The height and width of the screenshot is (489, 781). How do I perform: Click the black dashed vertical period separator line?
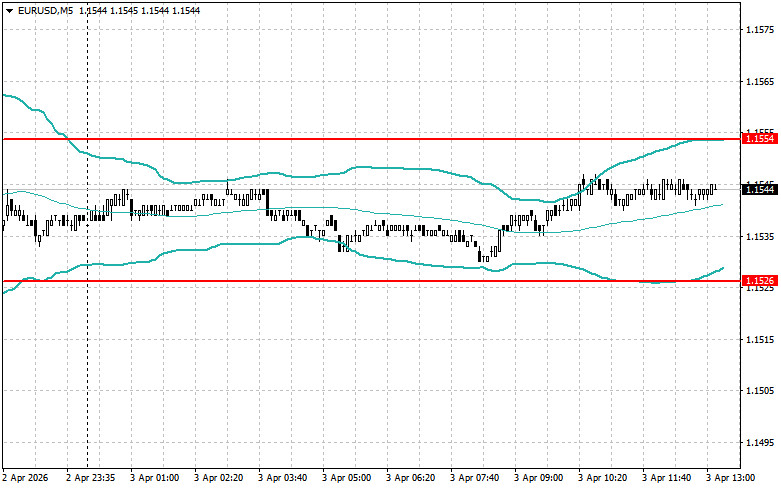tap(88, 234)
